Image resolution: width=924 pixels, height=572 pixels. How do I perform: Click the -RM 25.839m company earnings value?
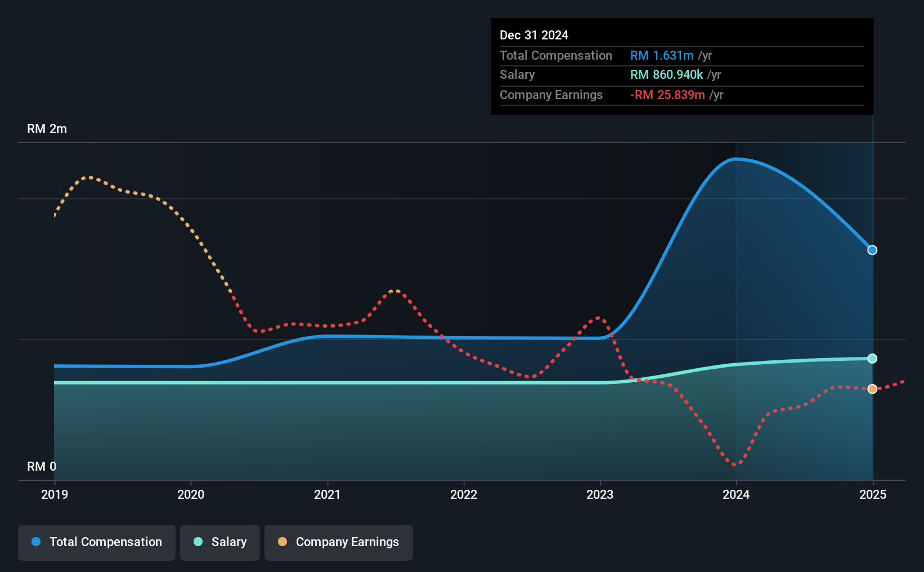click(x=667, y=95)
